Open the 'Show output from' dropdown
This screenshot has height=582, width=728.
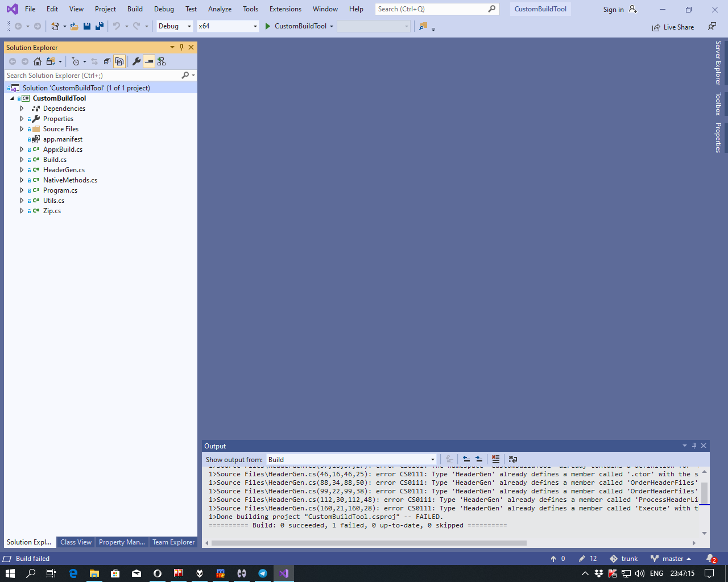[x=433, y=459]
